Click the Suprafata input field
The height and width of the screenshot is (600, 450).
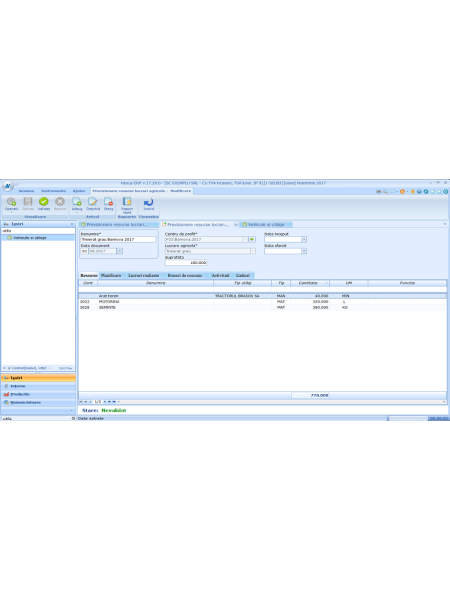[x=186, y=263]
